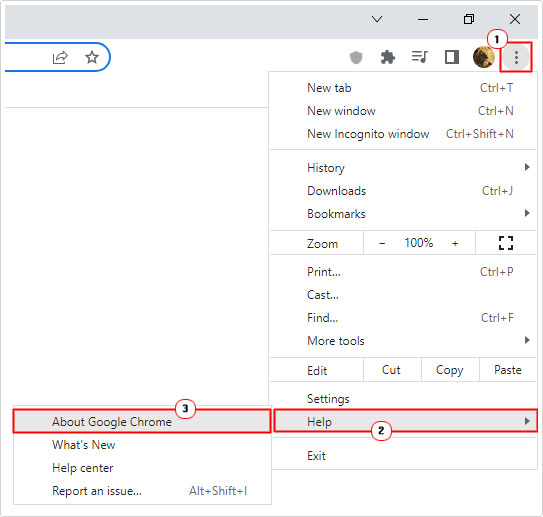Expand the More tools submenu
The height and width of the screenshot is (517, 543).
click(x=403, y=341)
